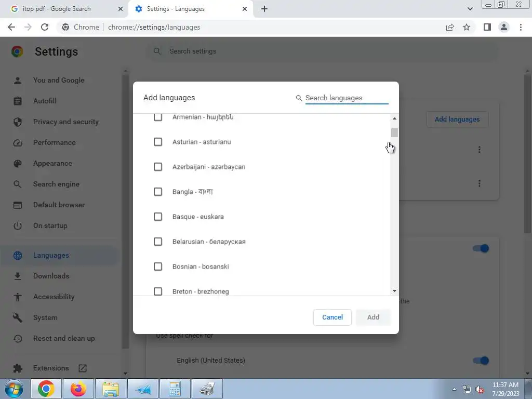
Task: Open the Chrome three-dot main menu
Action: [x=521, y=27]
